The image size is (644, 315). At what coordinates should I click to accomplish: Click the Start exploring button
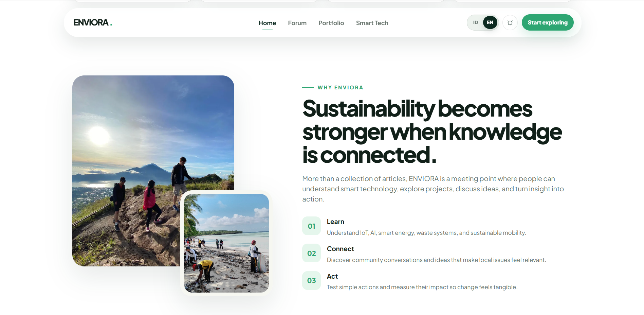tap(547, 22)
